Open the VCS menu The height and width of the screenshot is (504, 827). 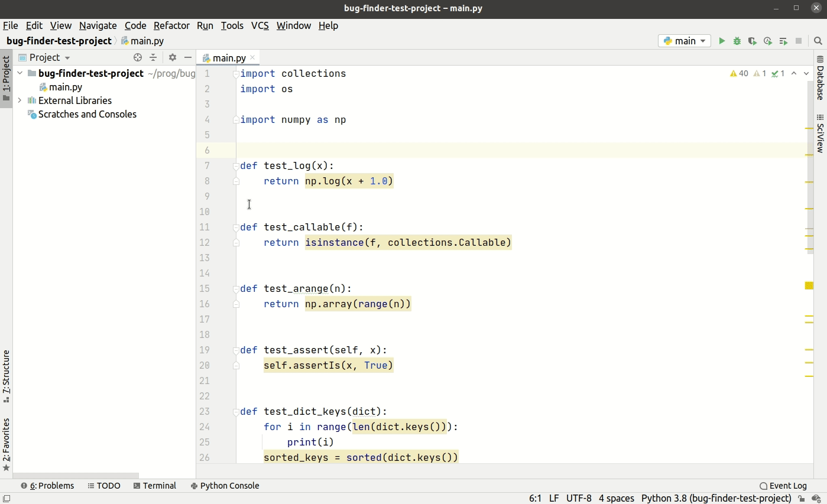point(260,25)
